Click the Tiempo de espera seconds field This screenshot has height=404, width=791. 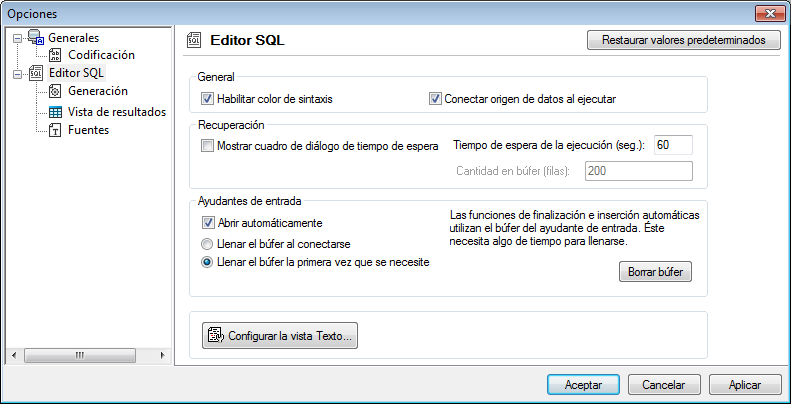tap(672, 146)
